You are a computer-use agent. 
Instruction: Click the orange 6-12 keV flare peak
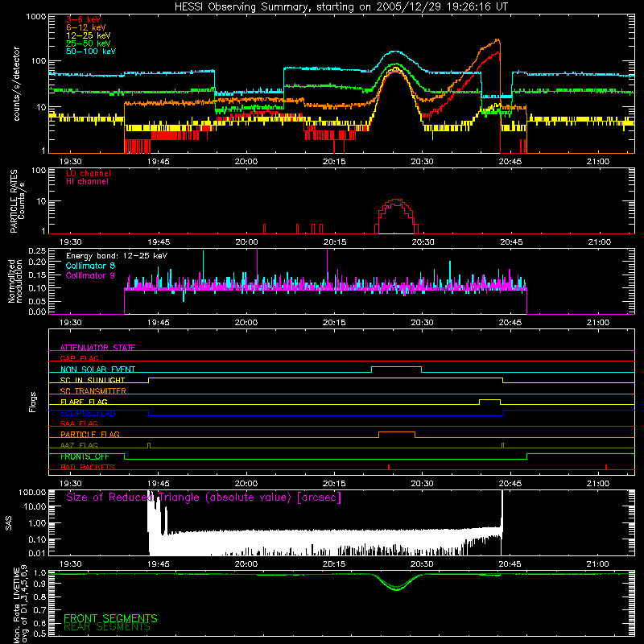tap(497, 39)
